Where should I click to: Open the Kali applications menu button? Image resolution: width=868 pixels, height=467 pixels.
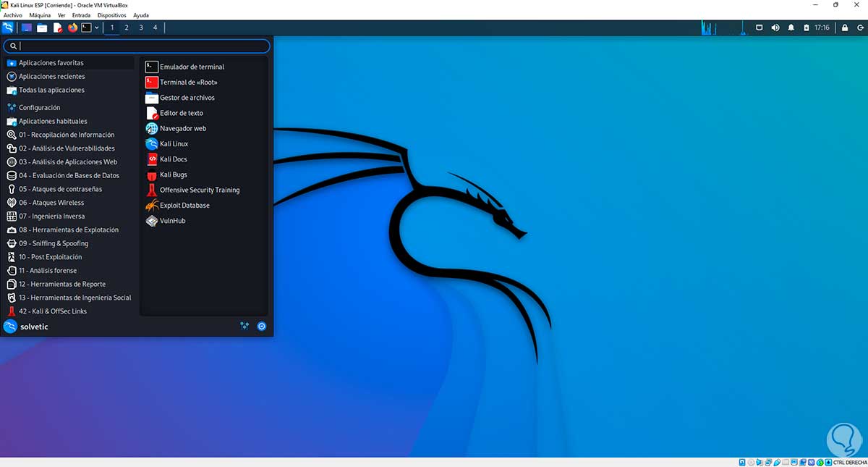9,28
